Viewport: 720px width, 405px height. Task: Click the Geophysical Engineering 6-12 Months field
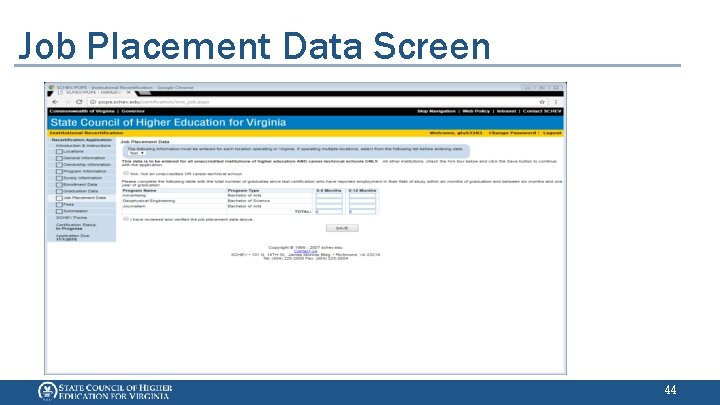point(362,201)
